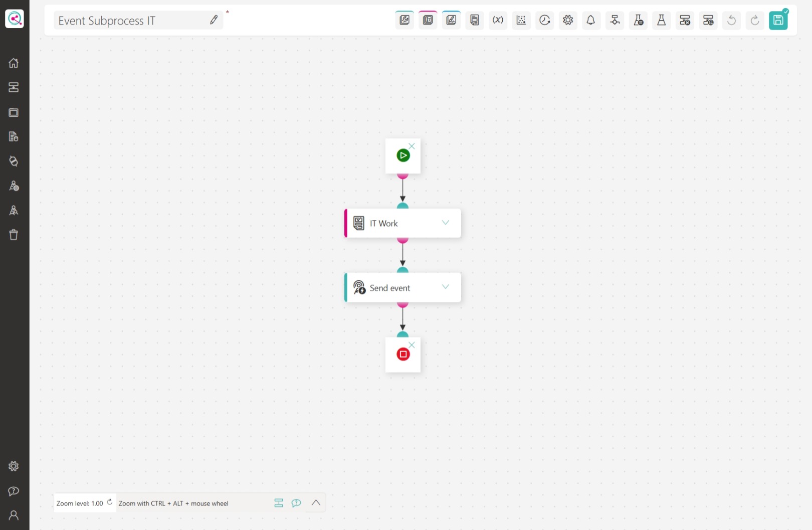Remove the end node with its X

coord(412,345)
